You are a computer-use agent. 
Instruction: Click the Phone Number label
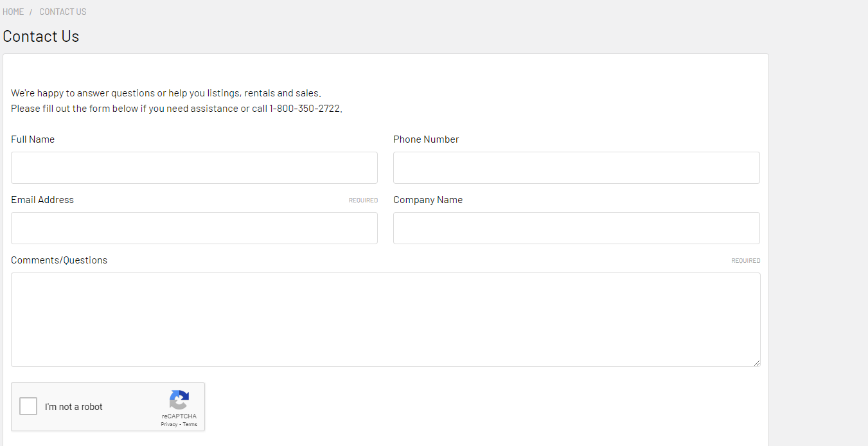[x=426, y=139]
